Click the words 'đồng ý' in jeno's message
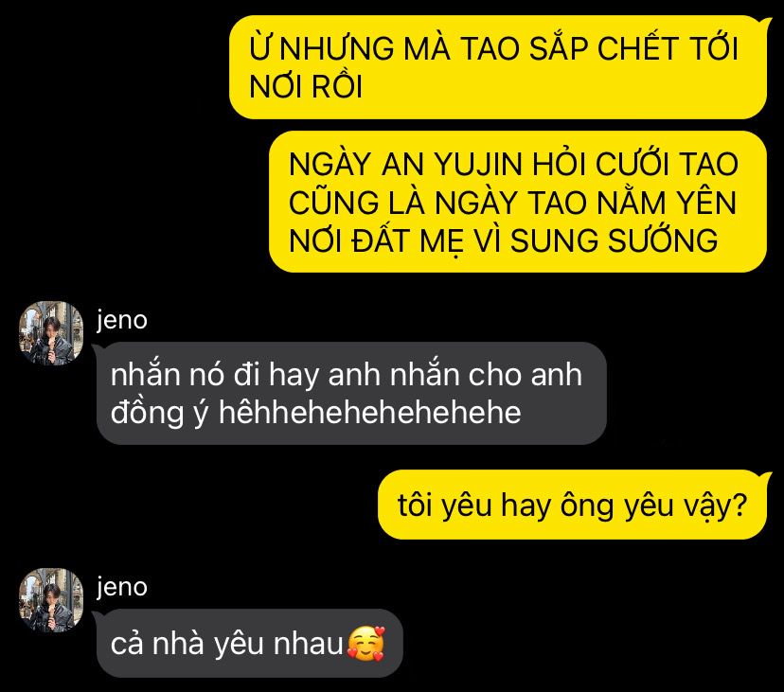This screenshot has width=784, height=692. [x=159, y=414]
